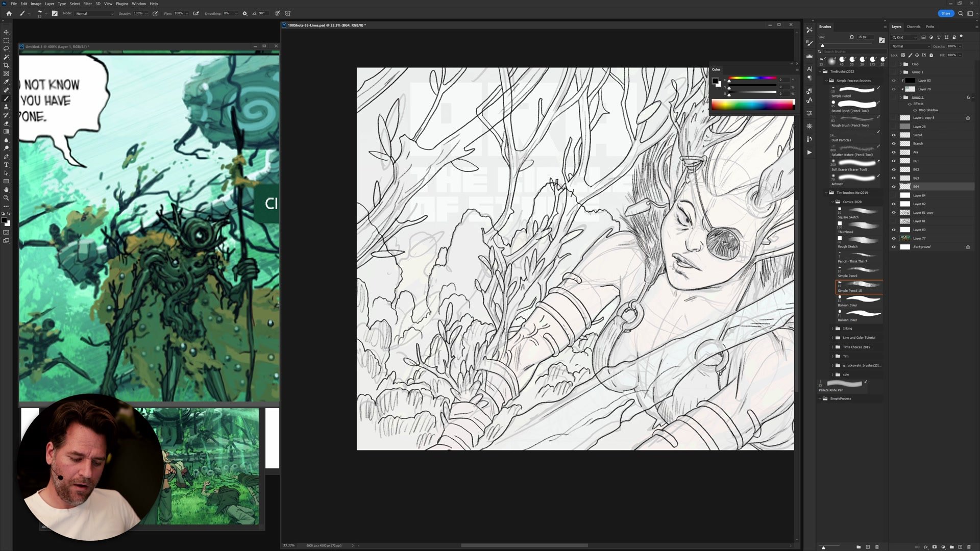Switch to the Channels tab

913,27
